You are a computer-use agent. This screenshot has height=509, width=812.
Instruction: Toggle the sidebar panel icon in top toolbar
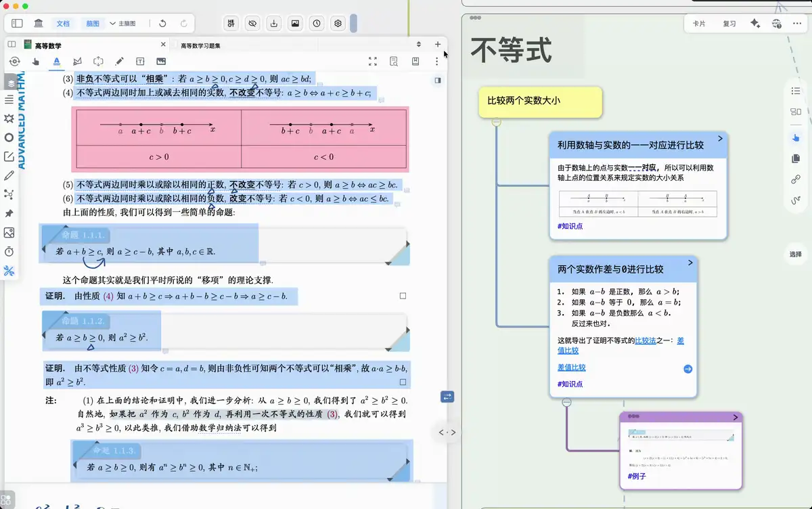(18, 23)
